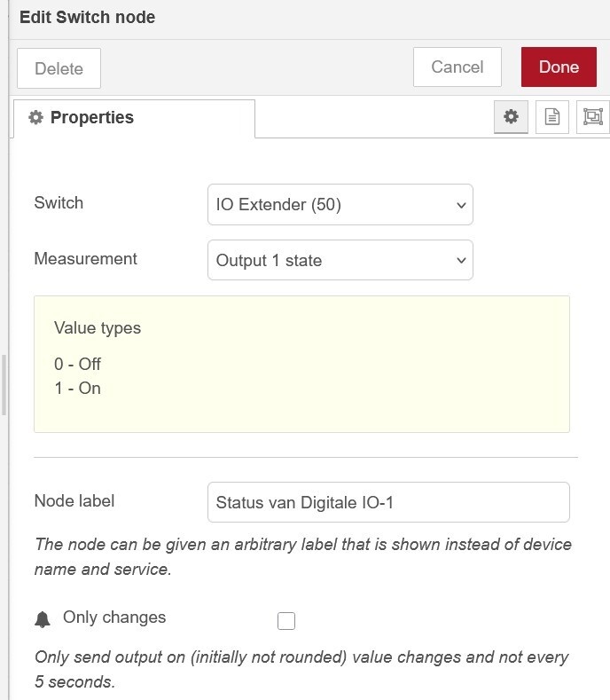610x700 pixels.
Task: Click the gear icon in Properties tab
Action: [35, 118]
